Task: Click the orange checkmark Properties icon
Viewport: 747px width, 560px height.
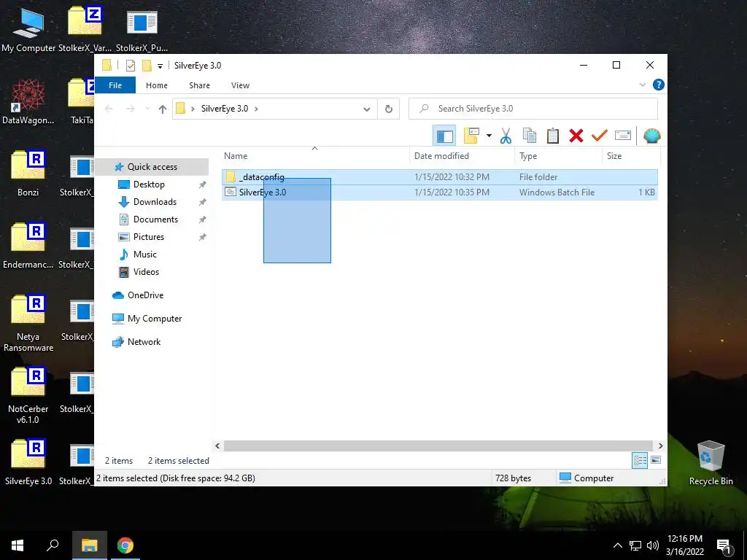Action: 600,136
